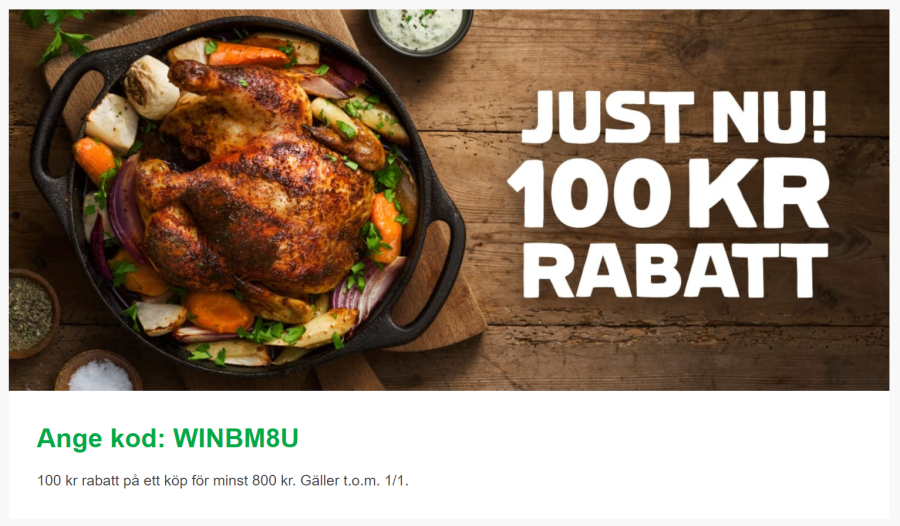Click the red onion wedge left of the chicken
The image size is (900, 526).
[125, 210]
